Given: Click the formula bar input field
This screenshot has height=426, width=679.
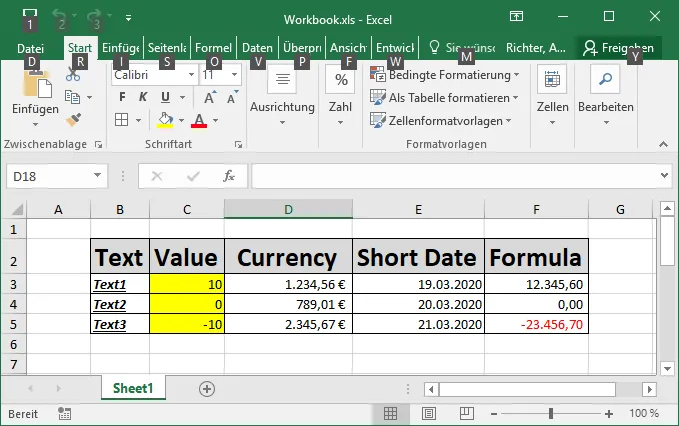Looking at the screenshot, I should click(x=455, y=176).
